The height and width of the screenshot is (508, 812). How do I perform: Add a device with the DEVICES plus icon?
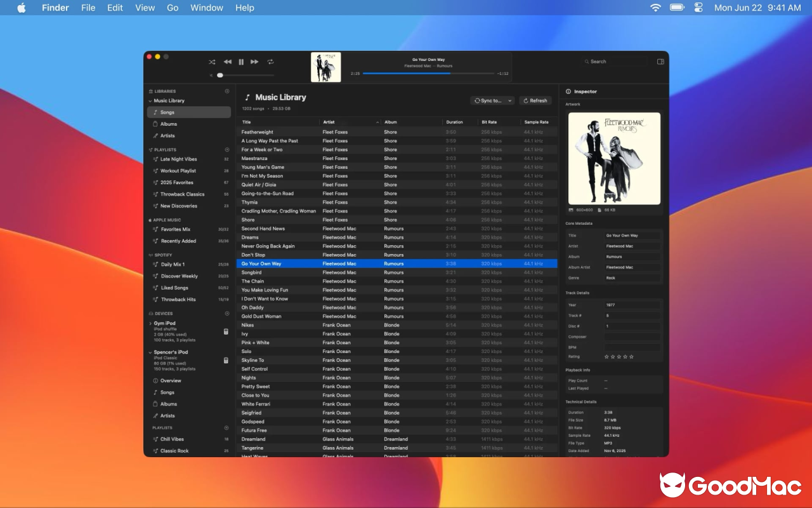pyautogui.click(x=227, y=314)
